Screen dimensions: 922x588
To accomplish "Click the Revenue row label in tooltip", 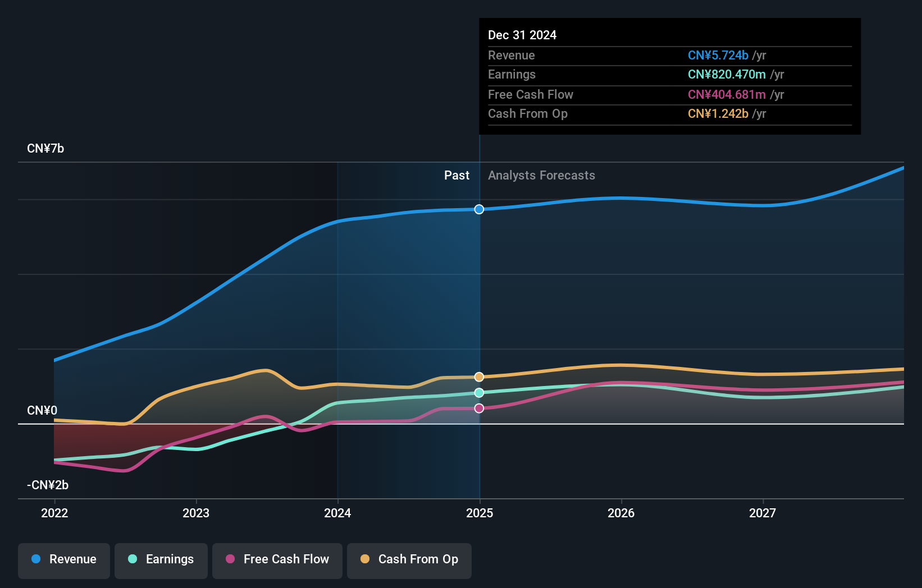I will 511,56.
